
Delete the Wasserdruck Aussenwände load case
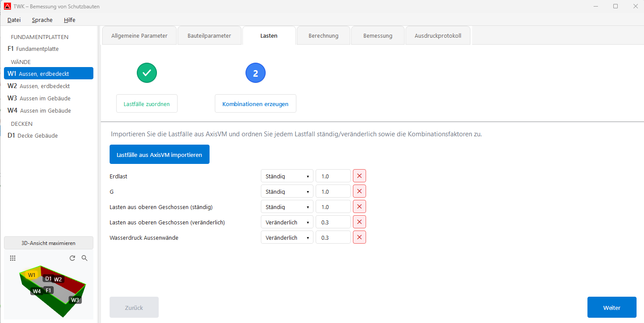[x=359, y=237]
